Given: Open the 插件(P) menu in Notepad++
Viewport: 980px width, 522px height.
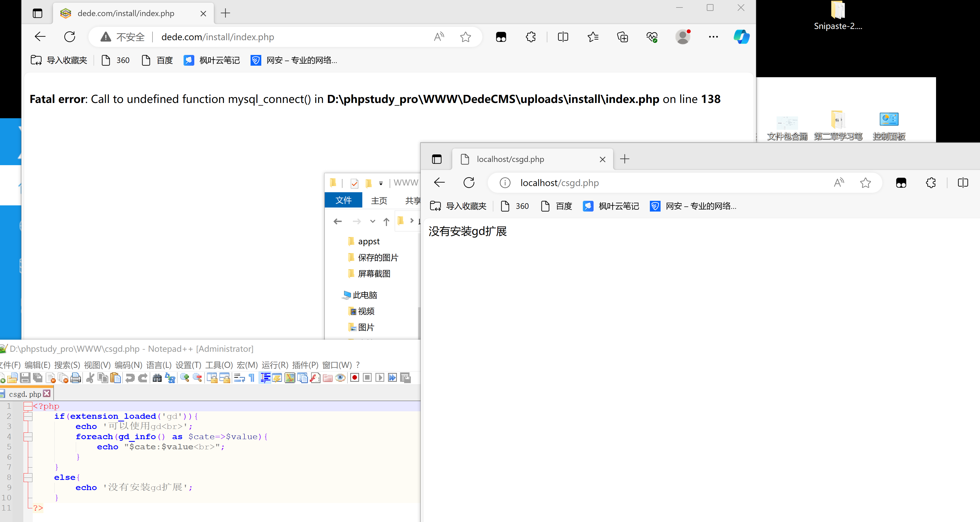Looking at the screenshot, I should tap(305, 365).
